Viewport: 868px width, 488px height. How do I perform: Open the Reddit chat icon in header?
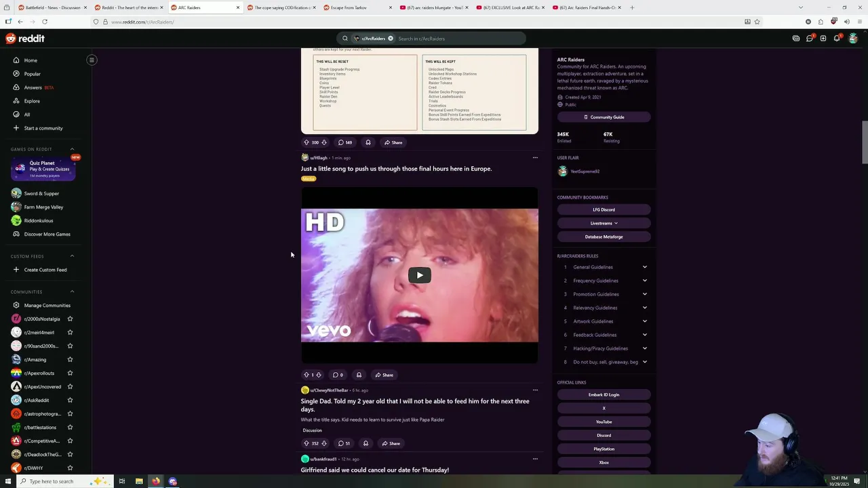810,39
